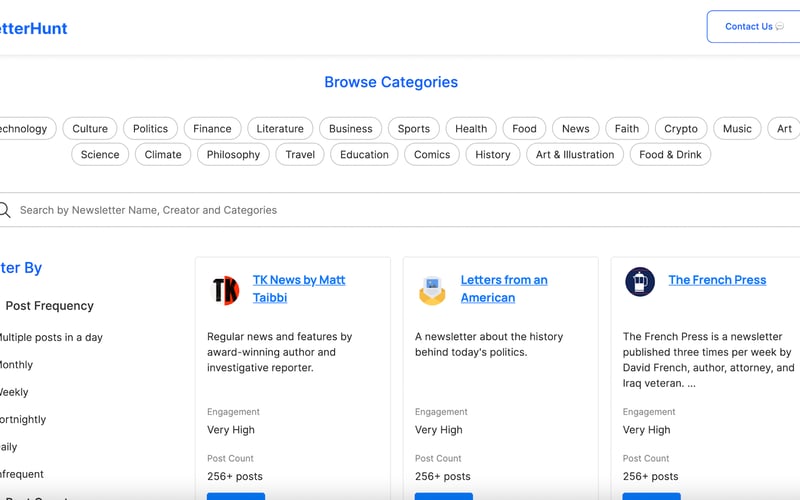Pick the Comics category chip
Image resolution: width=800 pixels, height=500 pixels.
coord(432,155)
